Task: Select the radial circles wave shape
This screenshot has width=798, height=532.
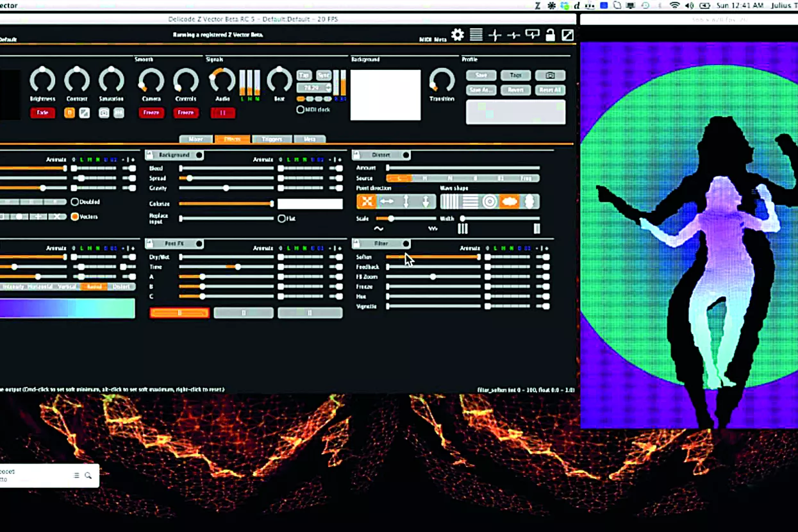Action: tap(490, 202)
